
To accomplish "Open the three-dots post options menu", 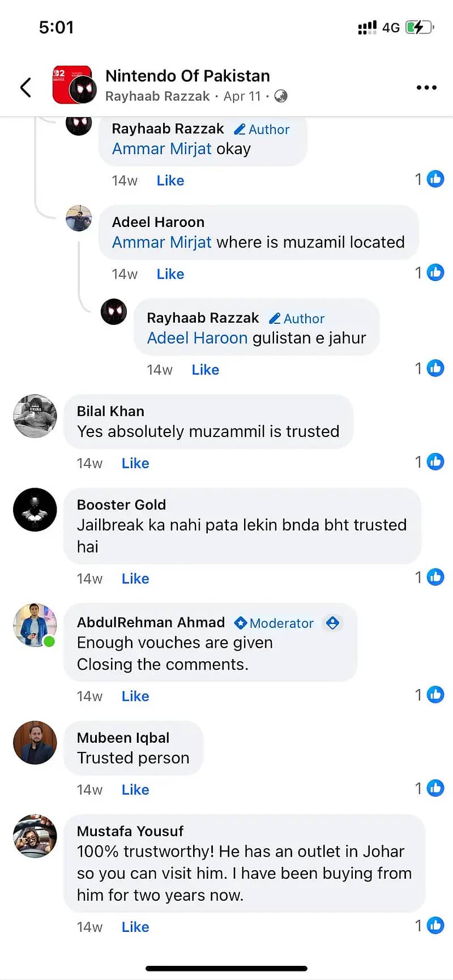I will point(426,87).
